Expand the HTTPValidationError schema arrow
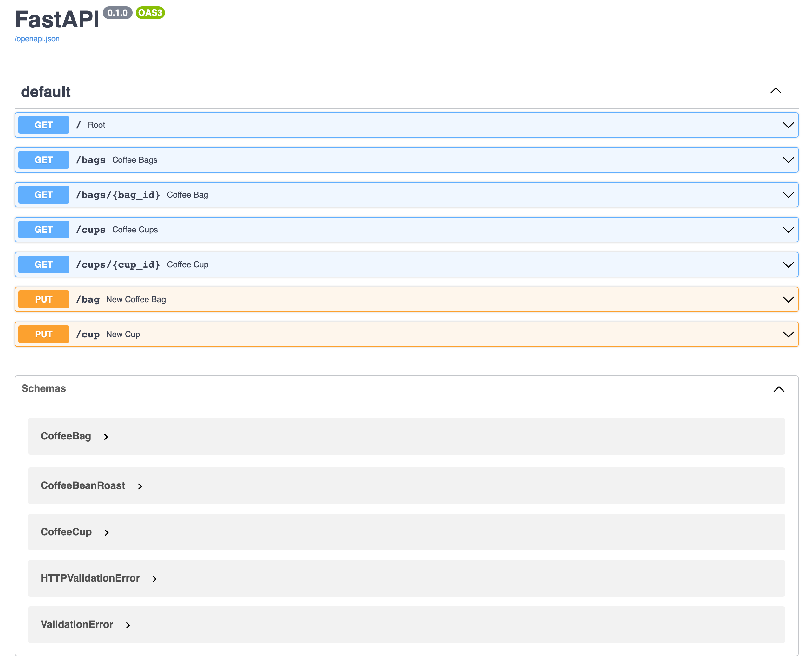The image size is (812, 664). tap(154, 579)
